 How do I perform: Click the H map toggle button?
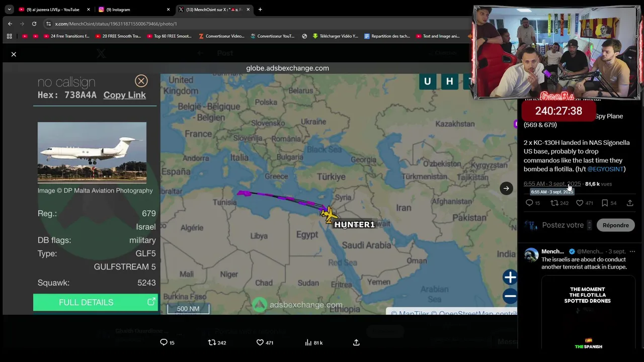(449, 81)
